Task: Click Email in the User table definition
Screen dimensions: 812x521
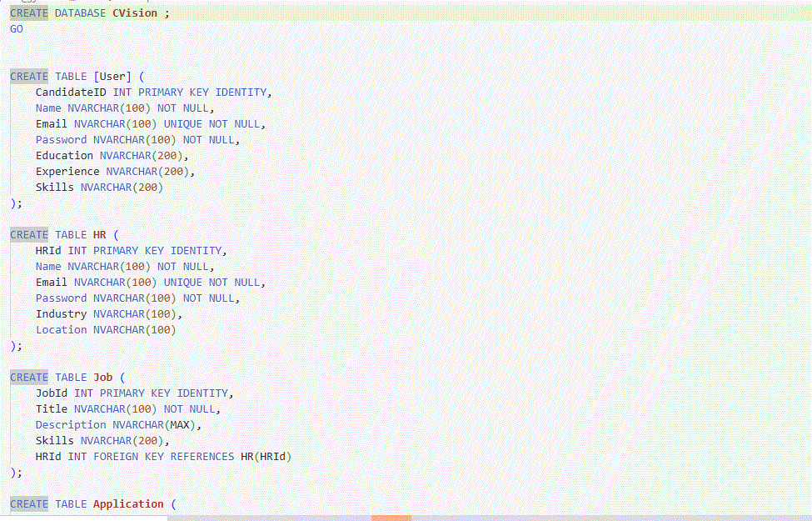Action: (52, 124)
